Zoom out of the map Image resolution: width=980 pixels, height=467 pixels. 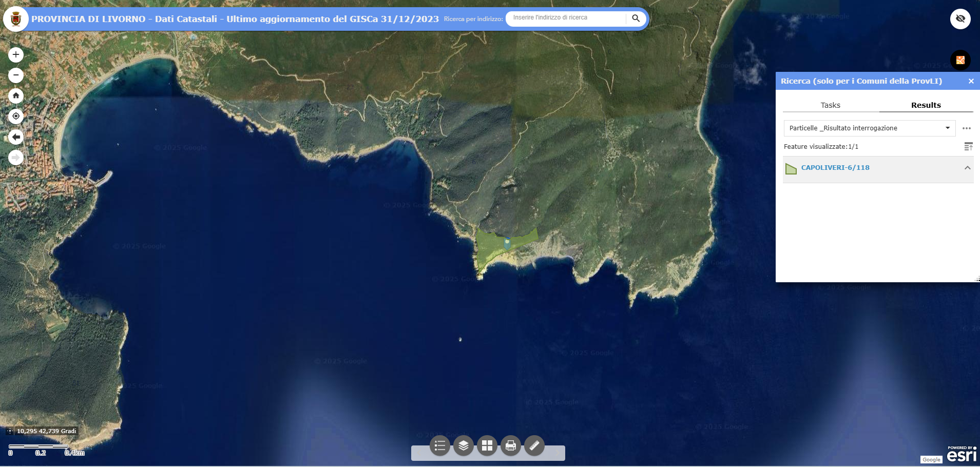coord(16,75)
